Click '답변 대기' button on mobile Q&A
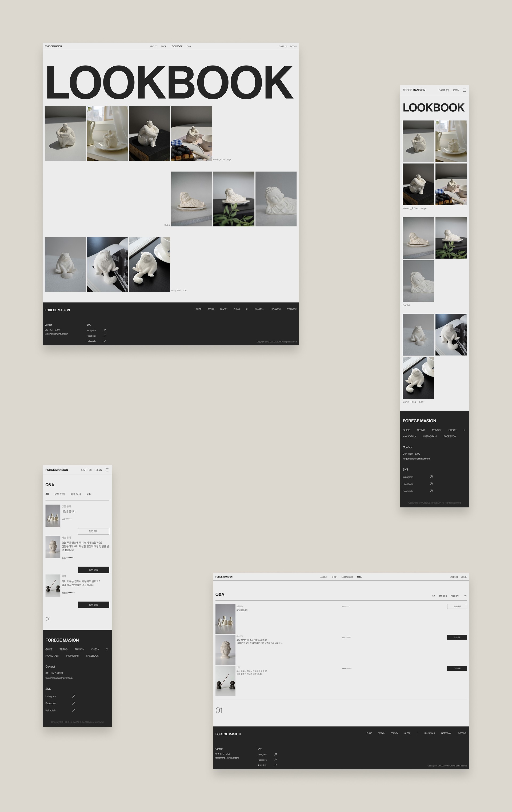The width and height of the screenshot is (512, 812). click(94, 531)
